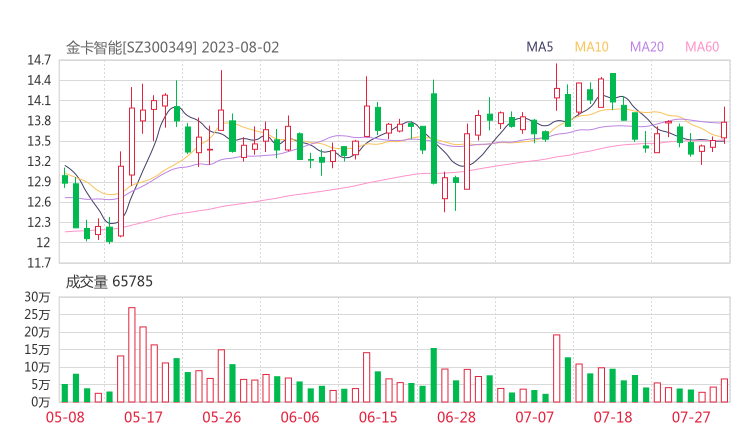740x440 pixels.
Task: Click the 12.3 price axis label
Action: [x=39, y=222]
